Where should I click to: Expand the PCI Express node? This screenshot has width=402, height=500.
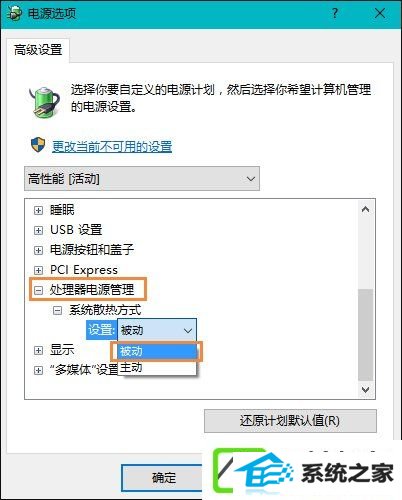(39, 270)
